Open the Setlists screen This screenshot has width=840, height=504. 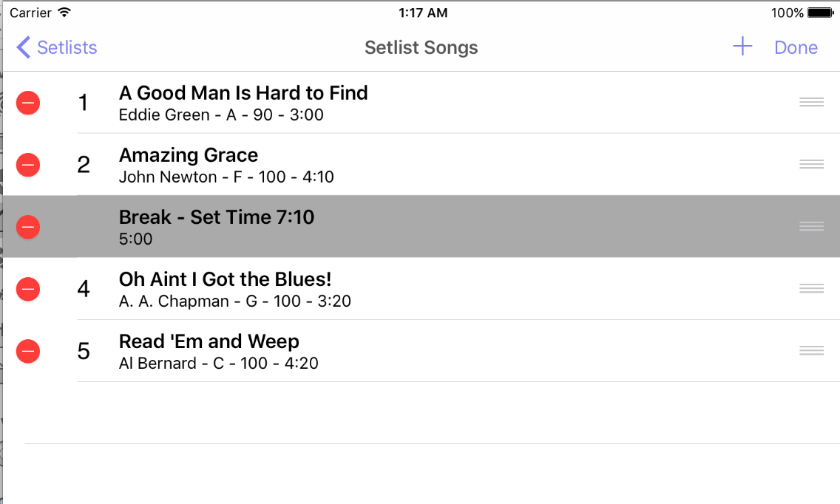67,47
